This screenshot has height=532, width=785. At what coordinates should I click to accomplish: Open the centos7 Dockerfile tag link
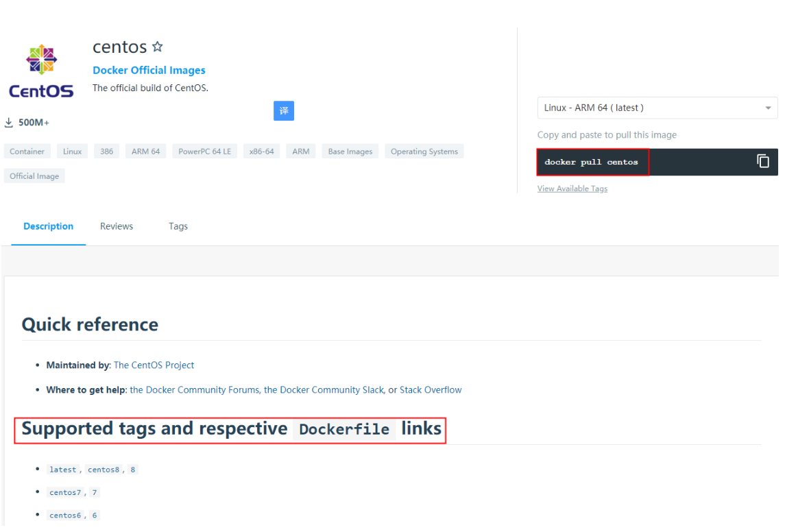tap(65, 493)
